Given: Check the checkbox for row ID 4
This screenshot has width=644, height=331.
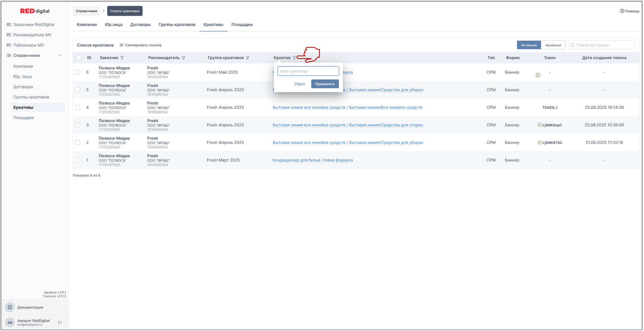Looking at the screenshot, I should tap(78, 107).
